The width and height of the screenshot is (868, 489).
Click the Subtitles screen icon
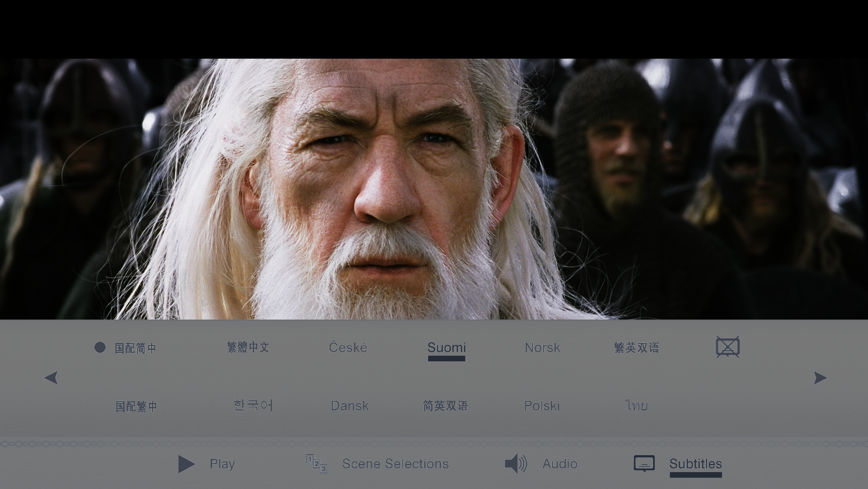(644, 464)
